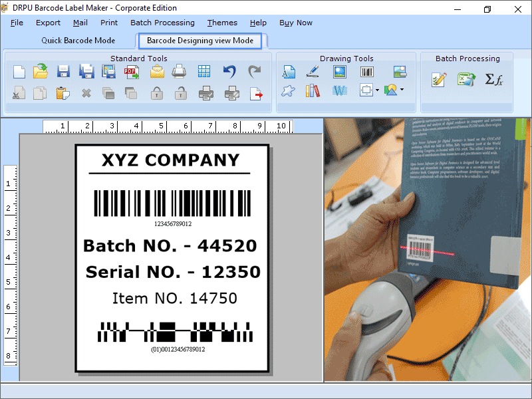
Task: Click the Save All icon
Action: pos(86,71)
